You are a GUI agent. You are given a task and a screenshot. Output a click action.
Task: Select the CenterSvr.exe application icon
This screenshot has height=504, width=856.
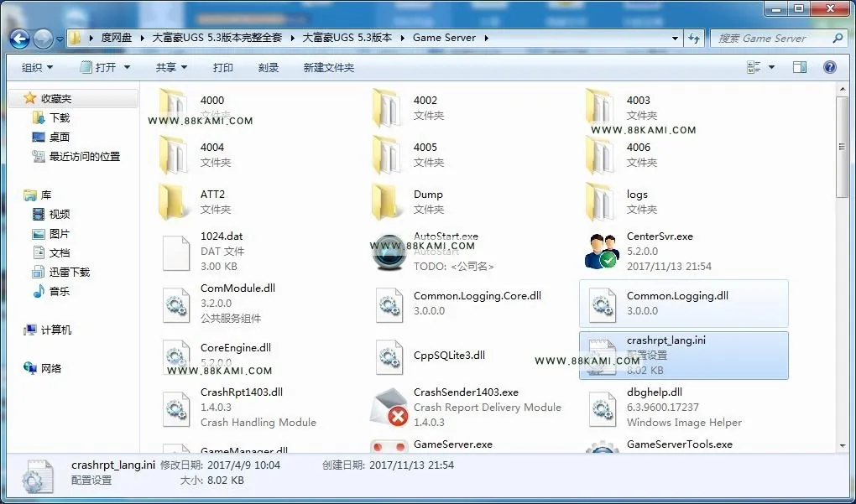[602, 252]
